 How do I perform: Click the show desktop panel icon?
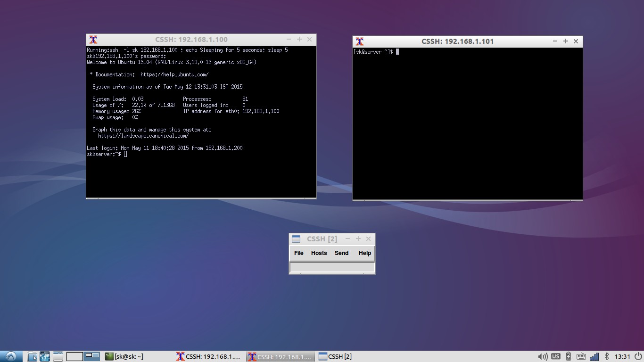(x=58, y=356)
